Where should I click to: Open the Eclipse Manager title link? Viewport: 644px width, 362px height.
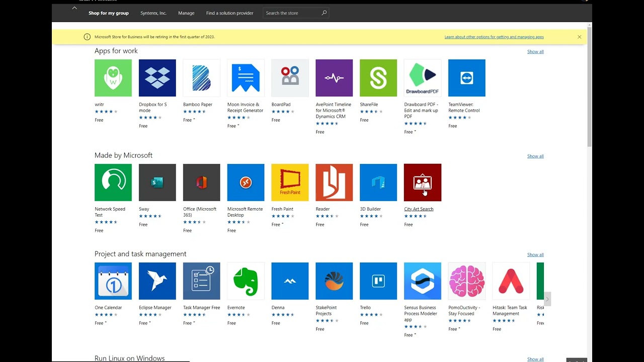pos(155,308)
